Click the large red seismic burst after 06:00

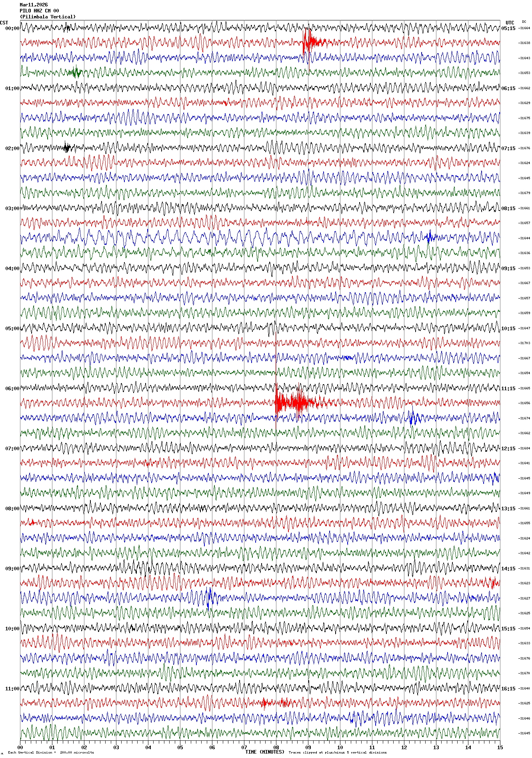(294, 403)
